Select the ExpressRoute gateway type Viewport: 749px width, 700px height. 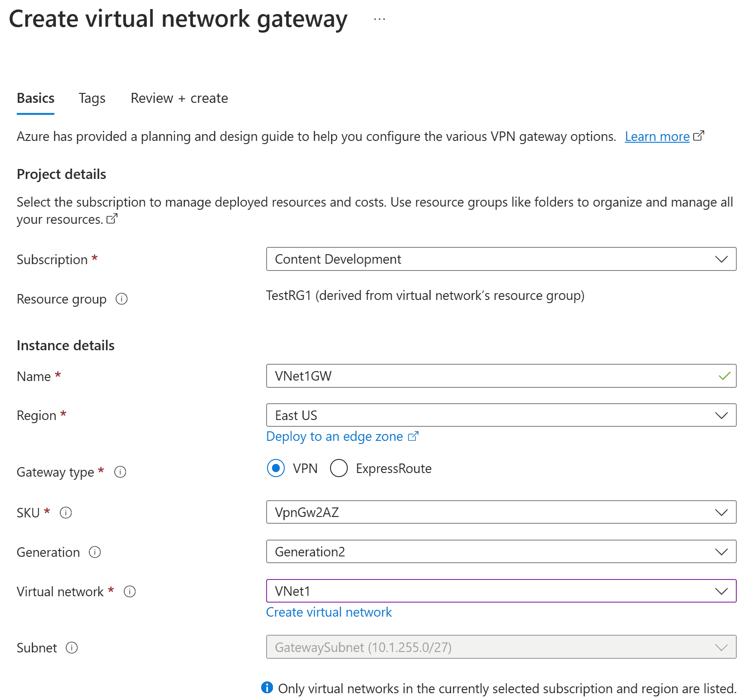(x=339, y=468)
